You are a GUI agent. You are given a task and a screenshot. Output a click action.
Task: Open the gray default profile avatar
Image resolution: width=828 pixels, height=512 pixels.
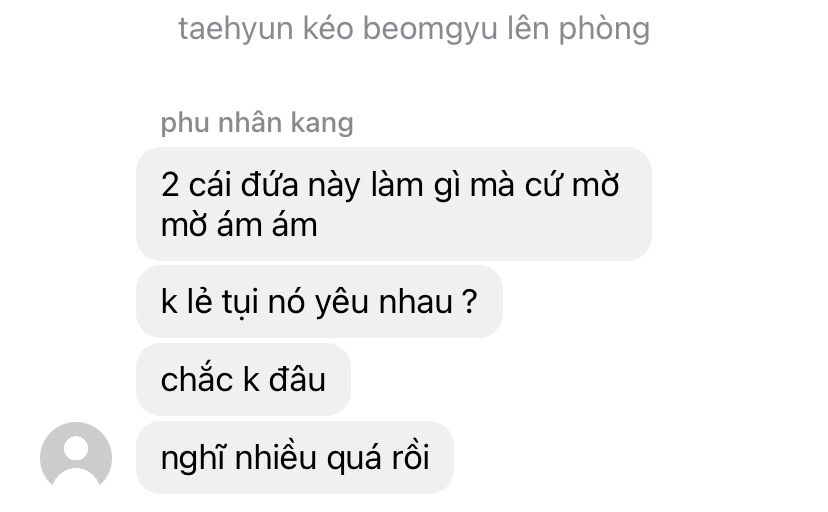[x=76, y=457]
